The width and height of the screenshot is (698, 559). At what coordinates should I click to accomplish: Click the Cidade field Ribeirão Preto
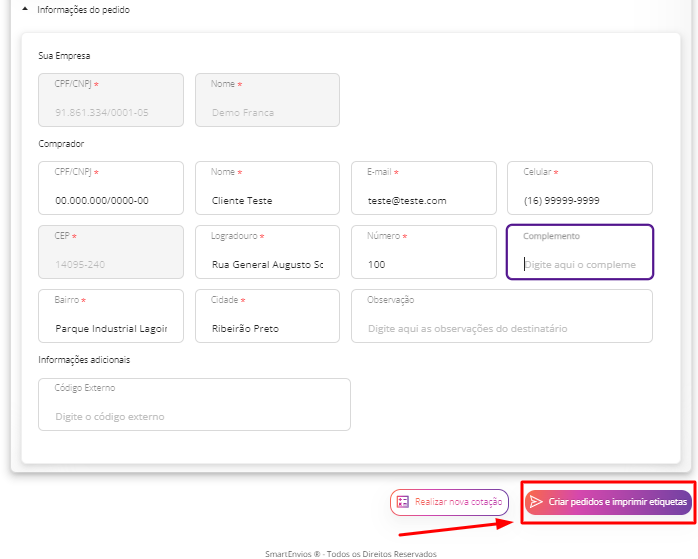[267, 316]
